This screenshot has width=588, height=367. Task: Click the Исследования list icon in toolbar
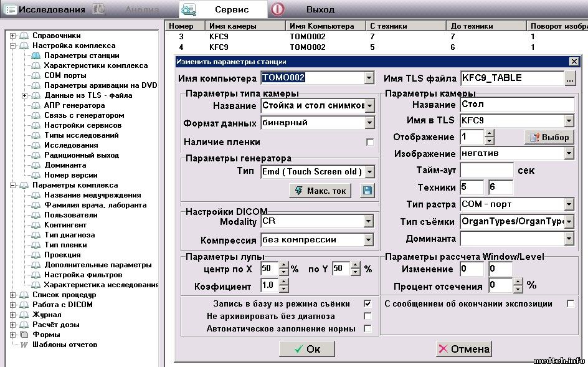tap(11, 9)
